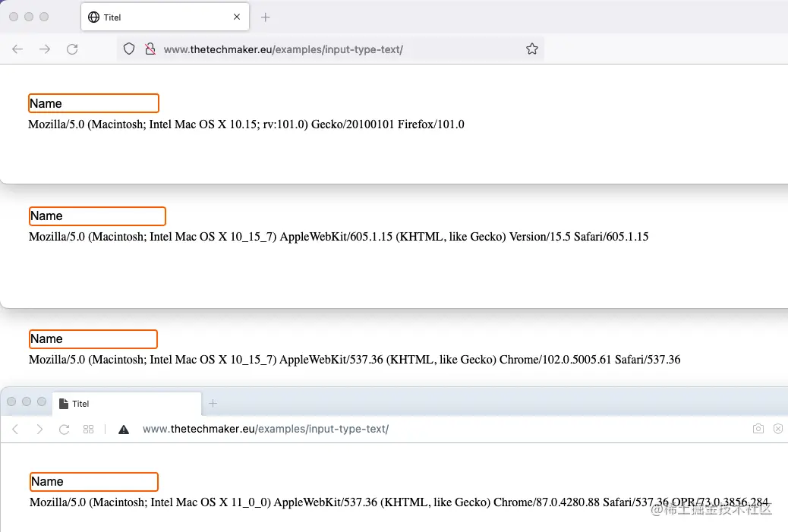Select the Titel tab in Firefox

pos(165,17)
